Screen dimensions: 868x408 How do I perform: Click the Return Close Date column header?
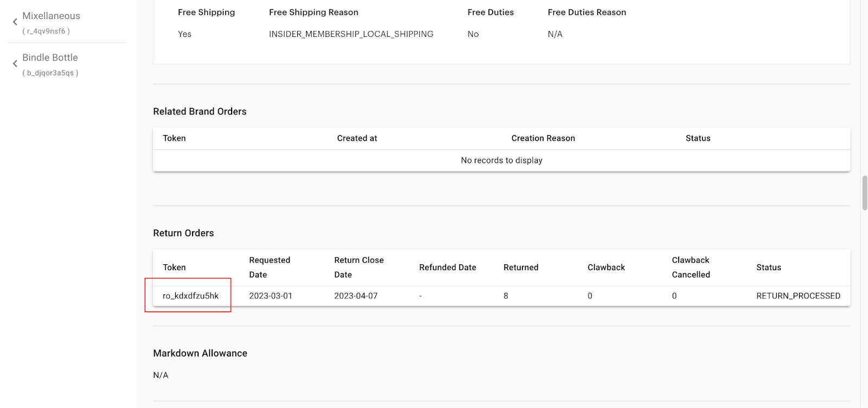(x=359, y=267)
